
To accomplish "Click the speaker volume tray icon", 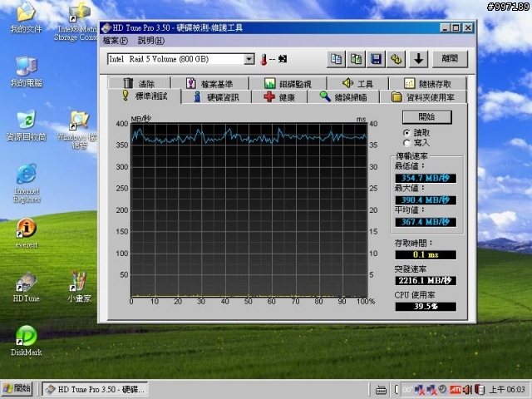I will (467, 390).
